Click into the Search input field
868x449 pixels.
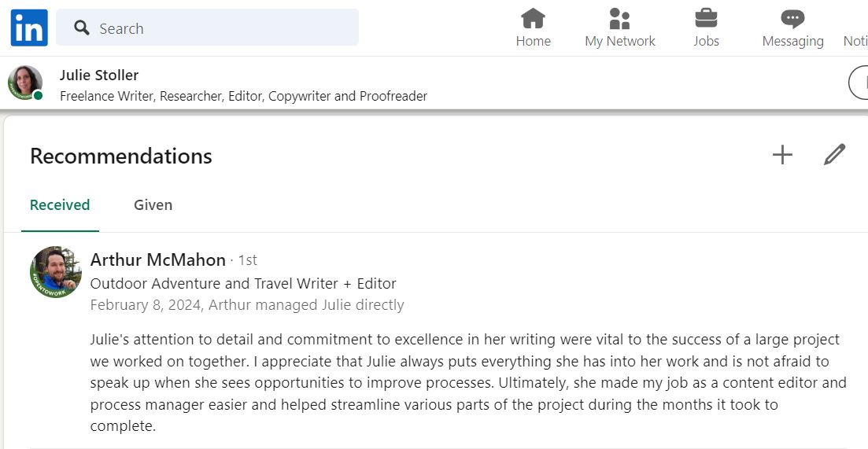[208, 28]
